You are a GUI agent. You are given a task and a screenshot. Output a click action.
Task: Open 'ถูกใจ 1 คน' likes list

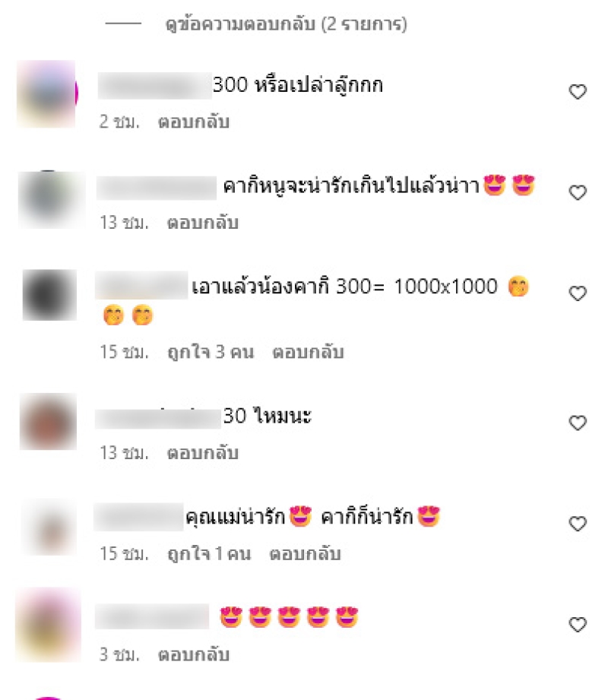pos(209,553)
